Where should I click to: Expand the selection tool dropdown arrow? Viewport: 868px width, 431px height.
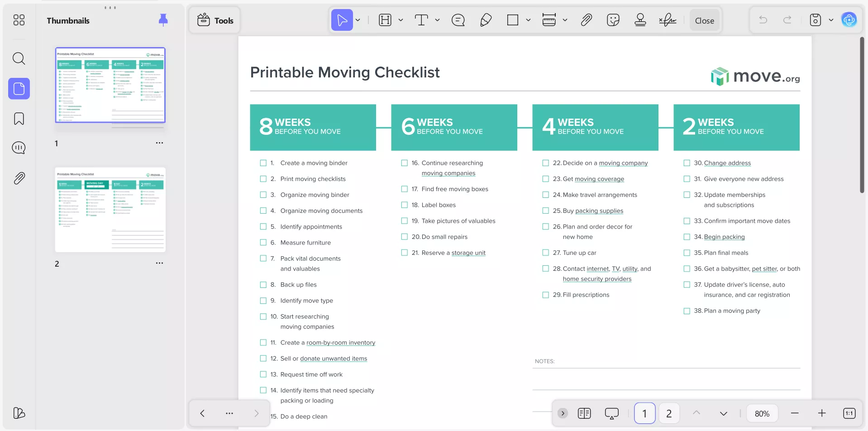pyautogui.click(x=358, y=20)
